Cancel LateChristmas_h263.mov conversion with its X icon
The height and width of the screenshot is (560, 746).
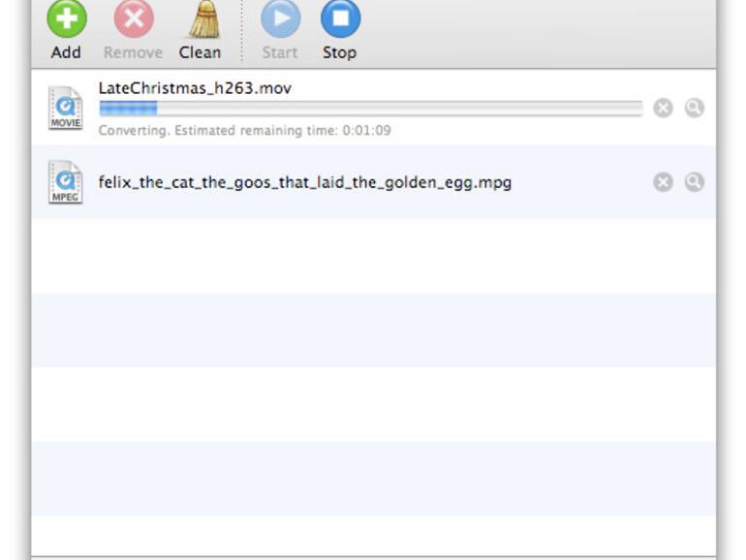point(663,108)
